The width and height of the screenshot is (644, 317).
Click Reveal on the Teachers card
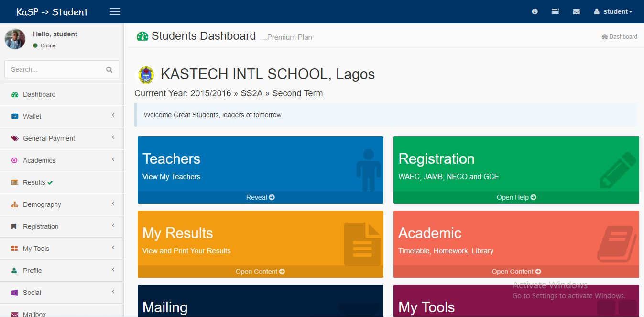click(260, 197)
